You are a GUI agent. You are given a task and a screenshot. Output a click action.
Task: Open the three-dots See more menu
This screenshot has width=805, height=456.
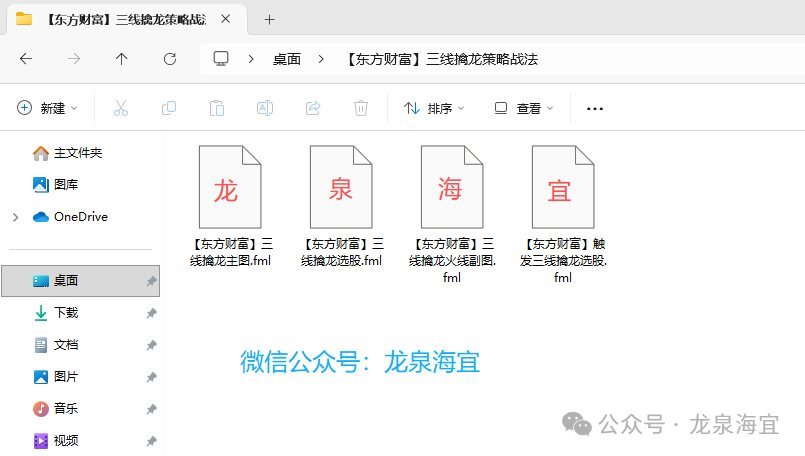[x=595, y=108]
